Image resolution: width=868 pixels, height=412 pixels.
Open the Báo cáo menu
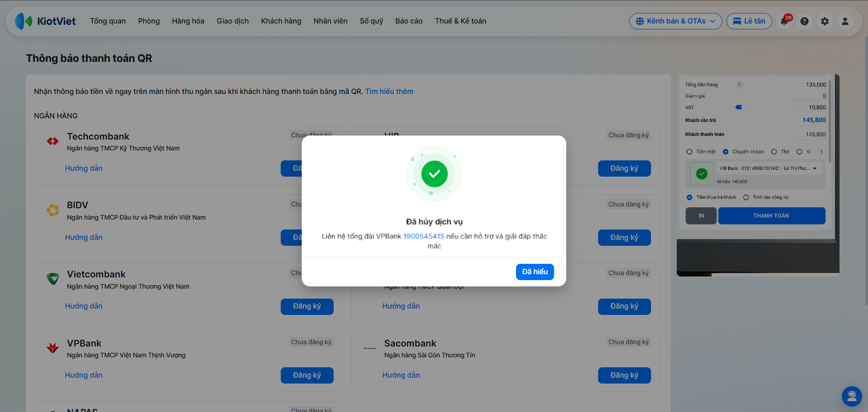(409, 21)
